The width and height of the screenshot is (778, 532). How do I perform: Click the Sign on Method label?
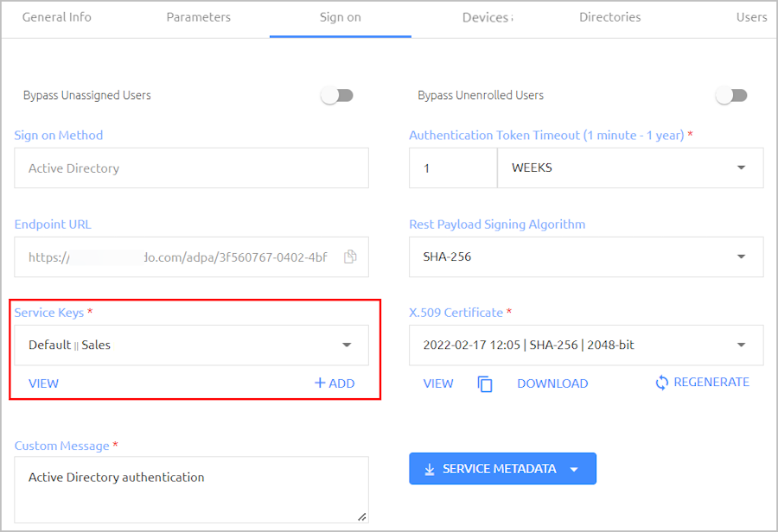click(x=59, y=136)
